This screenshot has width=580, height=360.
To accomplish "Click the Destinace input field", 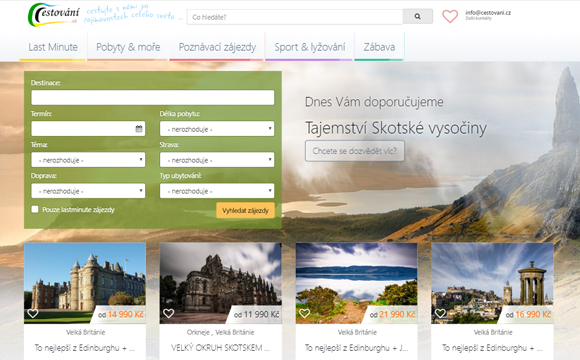I will tap(153, 98).
